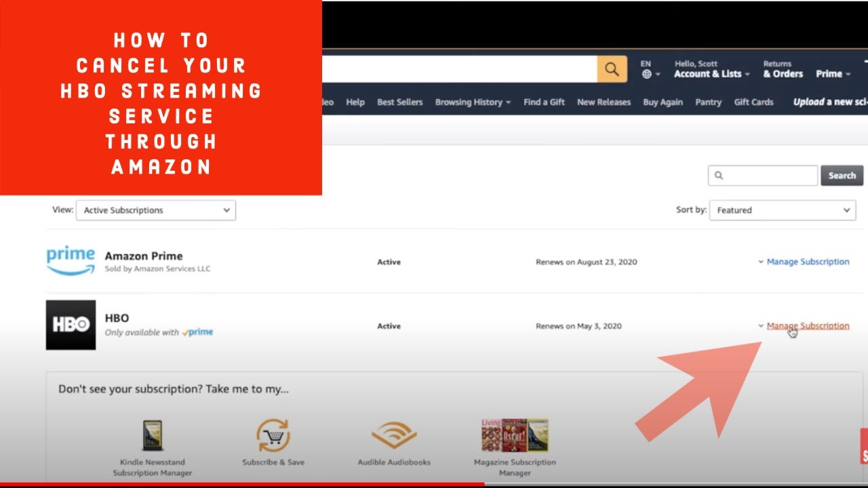
Task: Click "Renews on May 3, 2020" text
Action: 578,326
